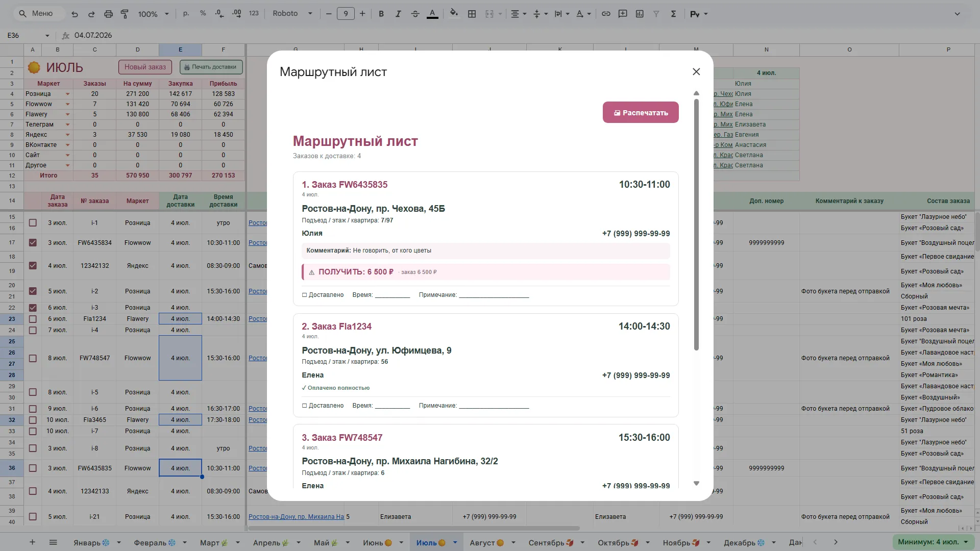Toggle checkbox for order FW748547 row
The height and width of the screenshot is (551, 980).
(33, 358)
